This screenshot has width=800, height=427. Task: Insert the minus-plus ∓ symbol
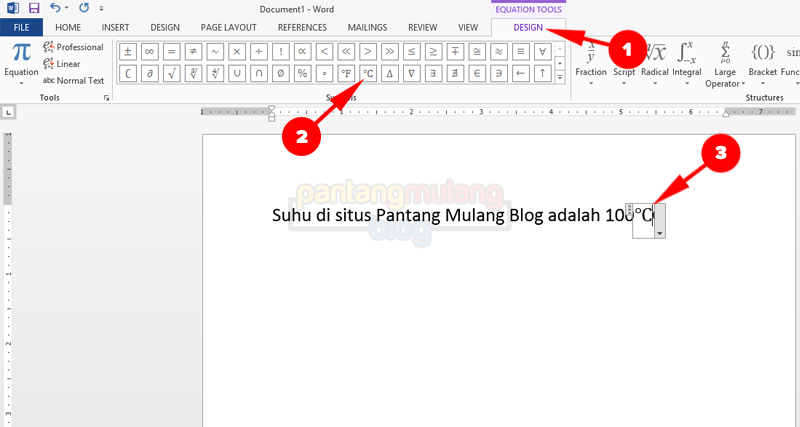coord(455,52)
